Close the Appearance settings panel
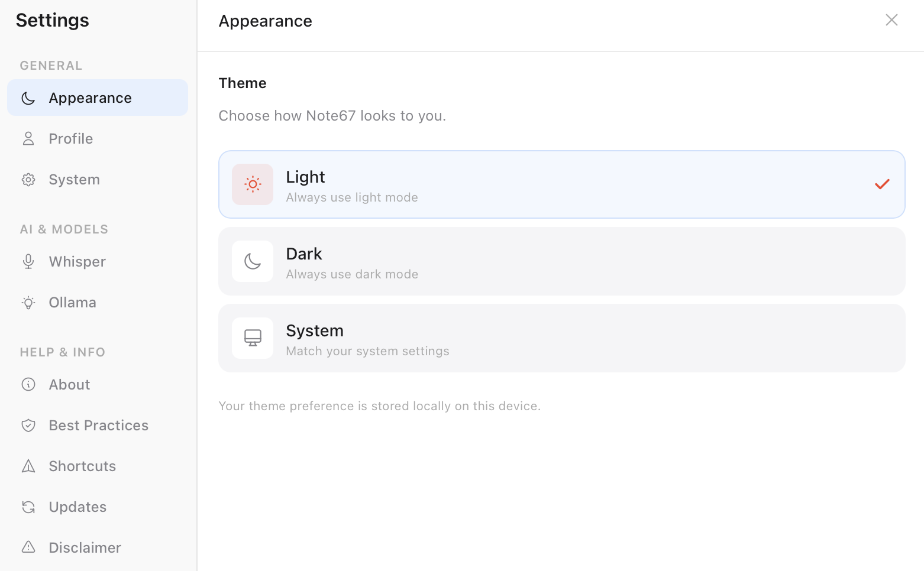 (891, 20)
